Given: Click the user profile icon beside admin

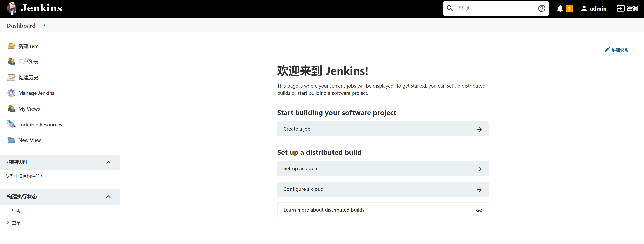Looking at the screenshot, I should tap(584, 9).
